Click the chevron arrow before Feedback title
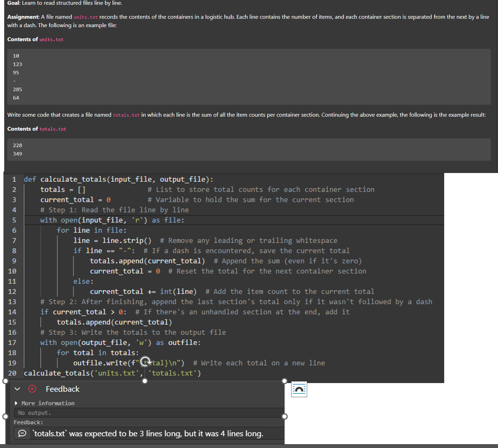The width and height of the screenshot is (498, 448). click(x=17, y=388)
